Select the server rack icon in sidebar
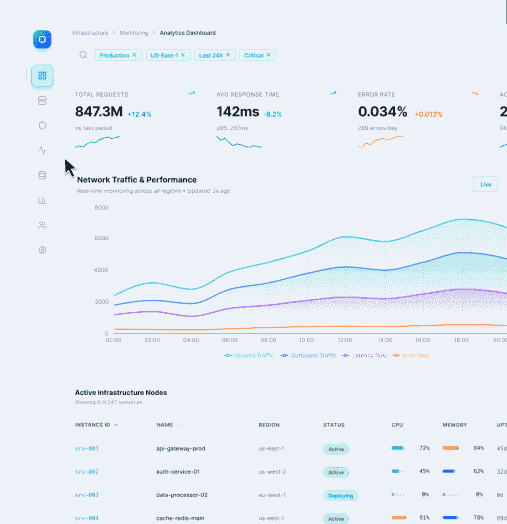The width and height of the screenshot is (507, 524). point(42,101)
